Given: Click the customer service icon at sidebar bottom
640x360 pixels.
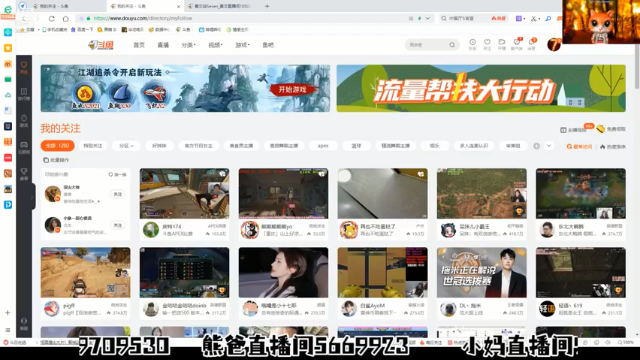Looking at the screenshot, I should (24, 321).
